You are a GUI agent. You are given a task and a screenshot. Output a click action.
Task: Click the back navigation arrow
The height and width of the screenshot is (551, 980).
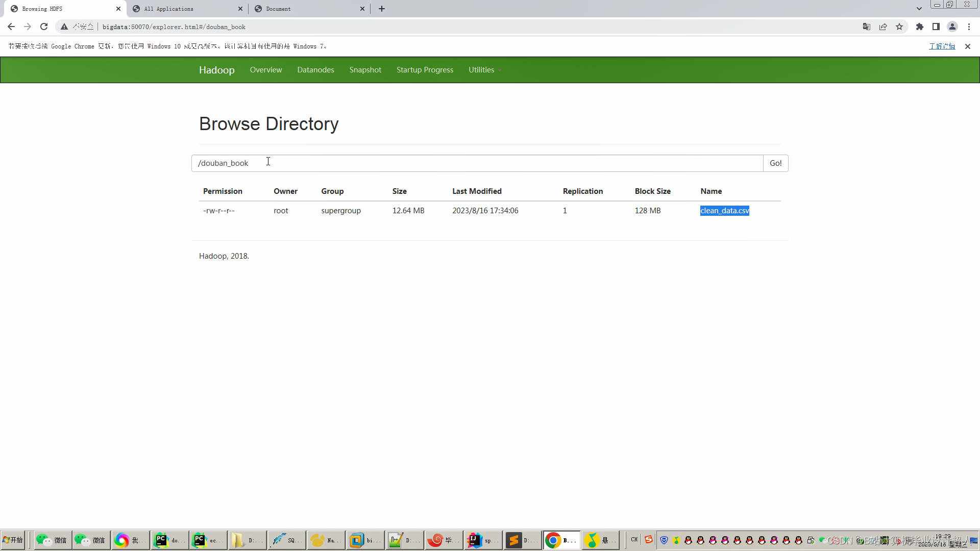[x=11, y=27]
